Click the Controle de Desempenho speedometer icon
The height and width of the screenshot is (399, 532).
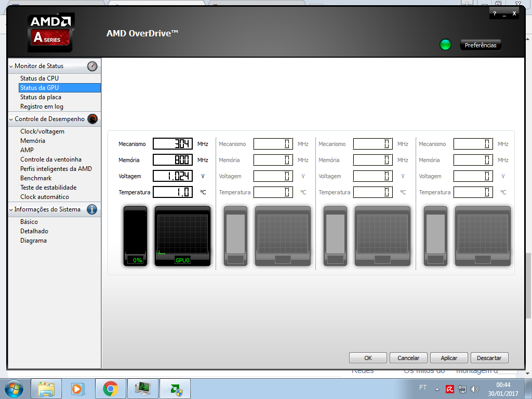(x=92, y=119)
